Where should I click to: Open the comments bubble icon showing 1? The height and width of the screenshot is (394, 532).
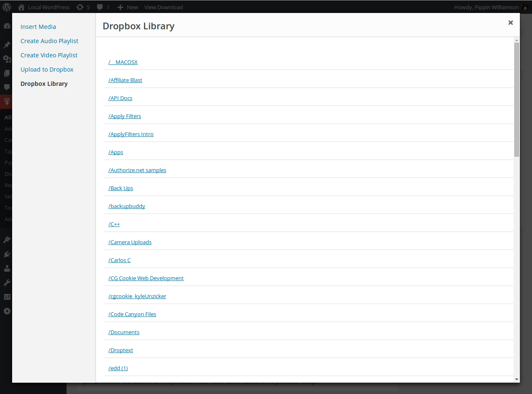[x=100, y=7]
